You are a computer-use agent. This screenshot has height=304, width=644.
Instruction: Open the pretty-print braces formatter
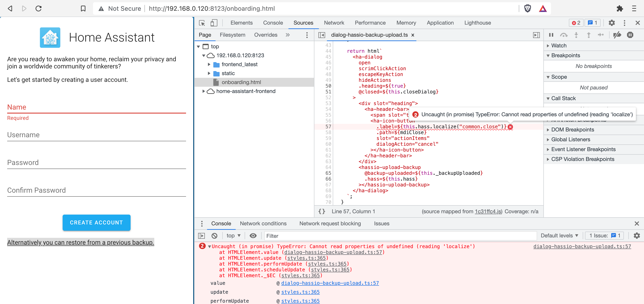(322, 211)
